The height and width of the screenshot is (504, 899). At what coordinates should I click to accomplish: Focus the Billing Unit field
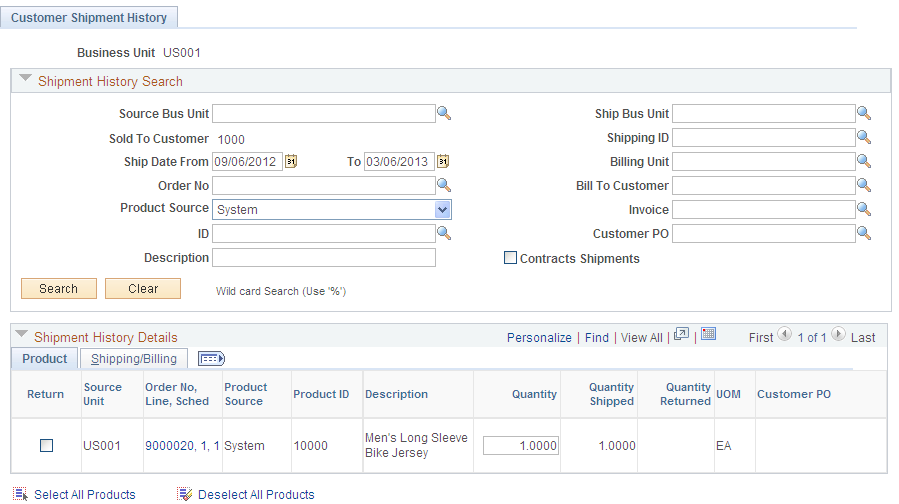coord(764,162)
